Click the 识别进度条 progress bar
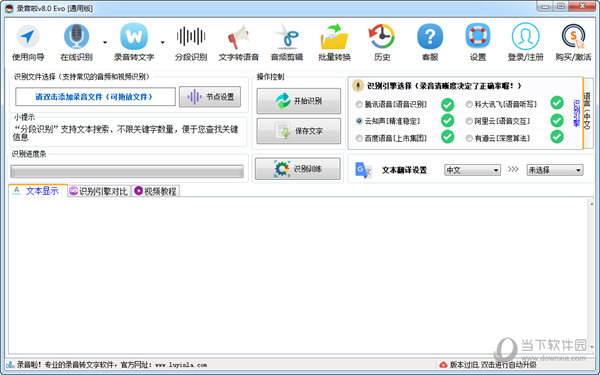Screen dimensions: 600x375 pos(127,171)
